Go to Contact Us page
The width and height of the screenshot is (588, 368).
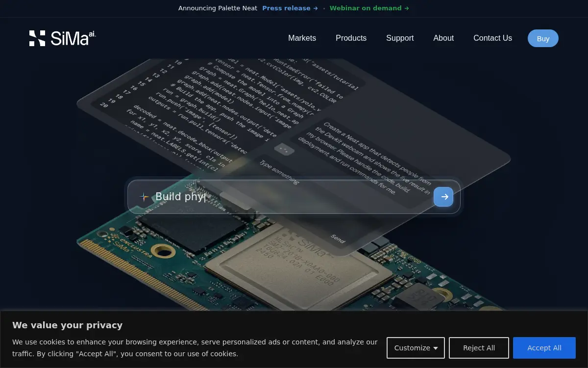click(x=492, y=38)
